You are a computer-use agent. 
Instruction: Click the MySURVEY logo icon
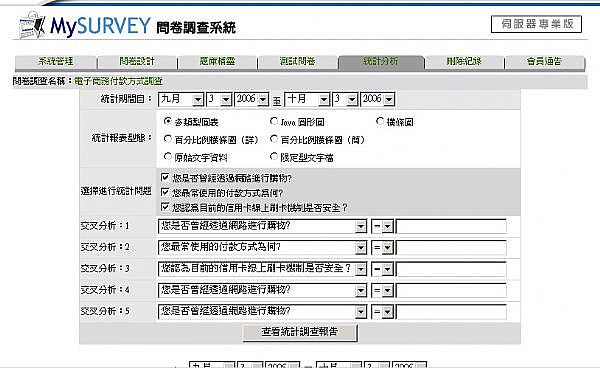coord(33,25)
